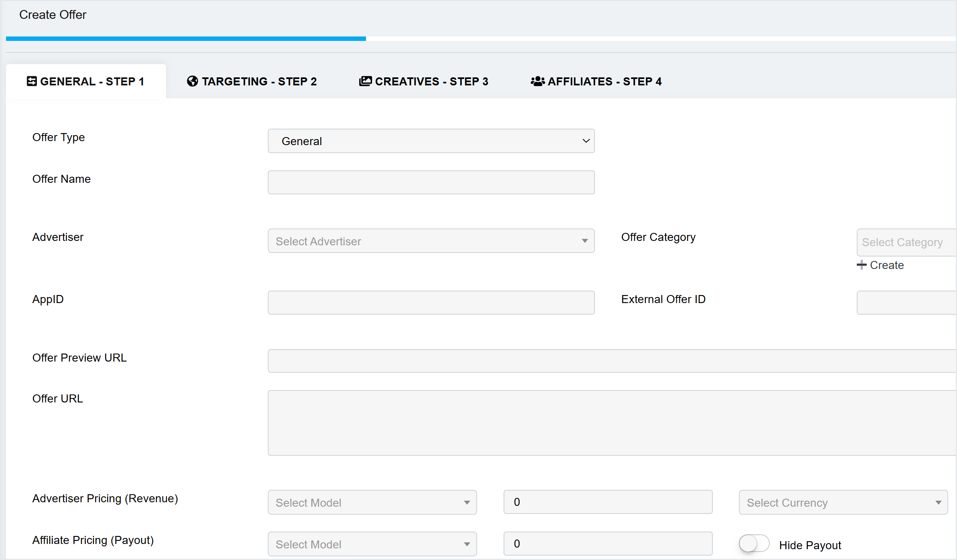
Task: Open the Select Category dropdown
Action: click(906, 243)
